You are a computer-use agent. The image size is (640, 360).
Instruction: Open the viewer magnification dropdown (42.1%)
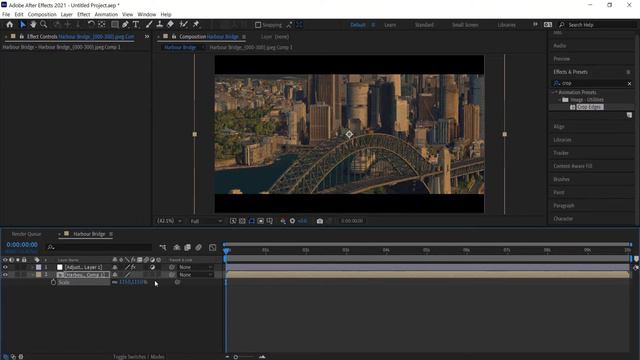click(170, 221)
